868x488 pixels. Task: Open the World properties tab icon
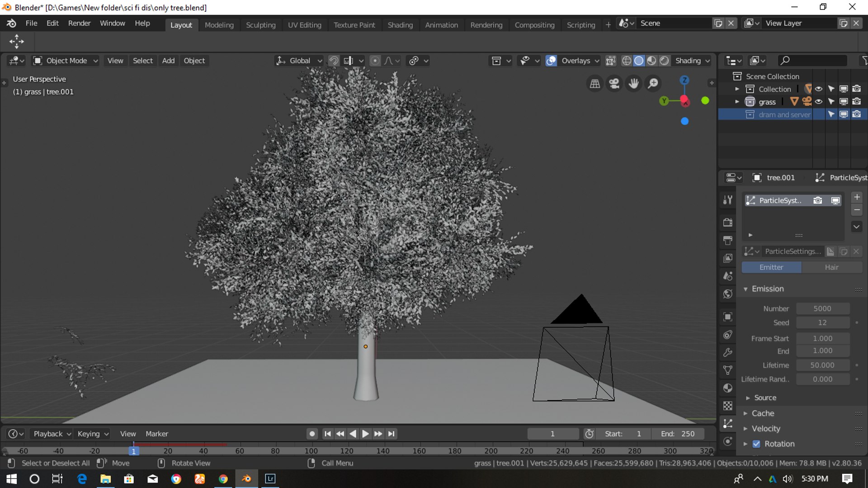pyautogui.click(x=728, y=294)
